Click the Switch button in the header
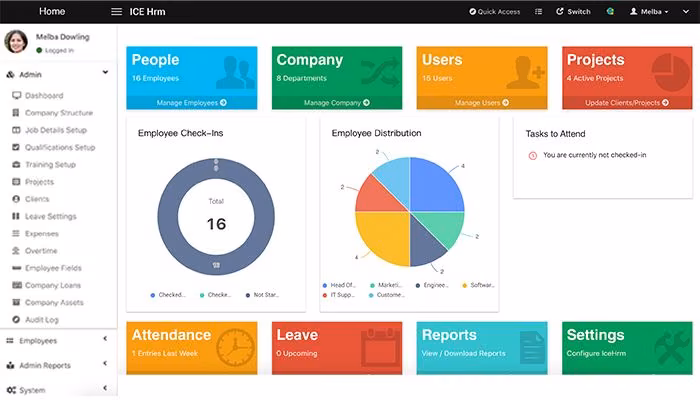The width and height of the screenshot is (700, 400). coord(573,12)
